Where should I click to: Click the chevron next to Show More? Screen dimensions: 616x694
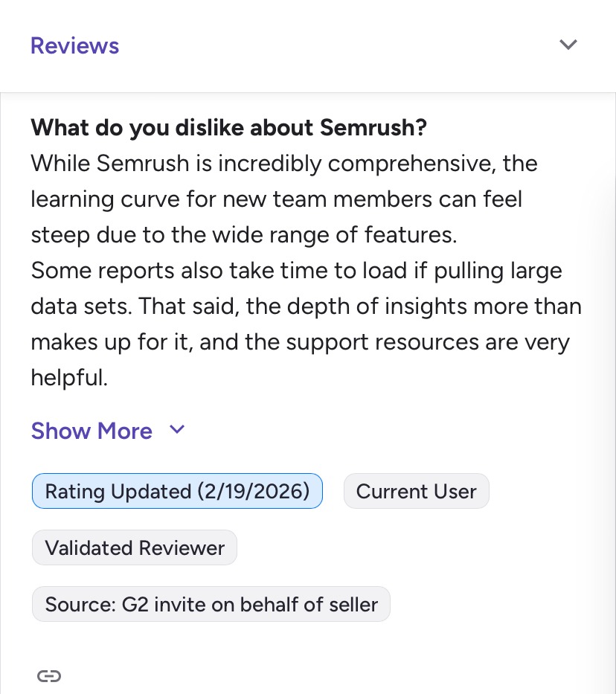pyautogui.click(x=177, y=429)
